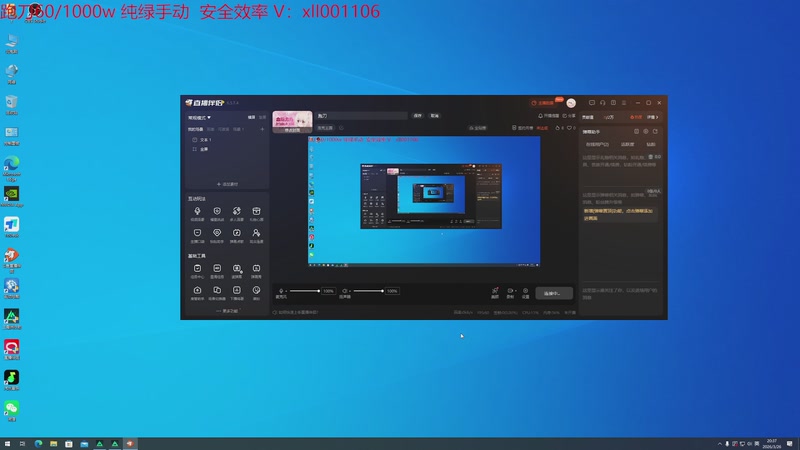
Task: Click the fourth icon under 基础工具
Action: pyautogui.click(x=256, y=268)
